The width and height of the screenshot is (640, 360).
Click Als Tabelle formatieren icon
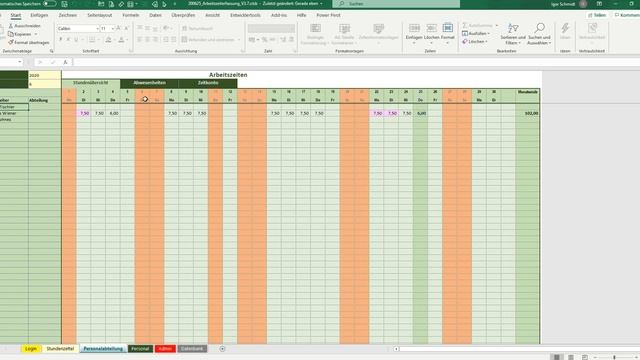tap(344, 28)
